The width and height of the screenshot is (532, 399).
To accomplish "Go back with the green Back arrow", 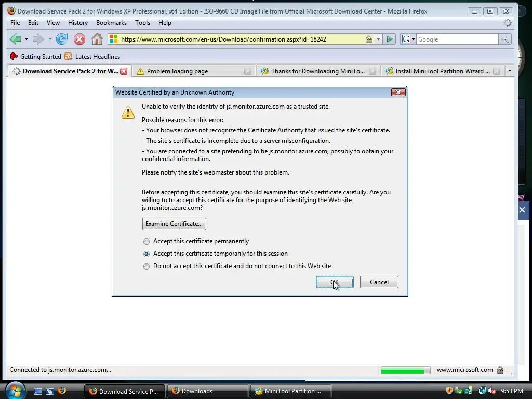I will click(x=15, y=39).
